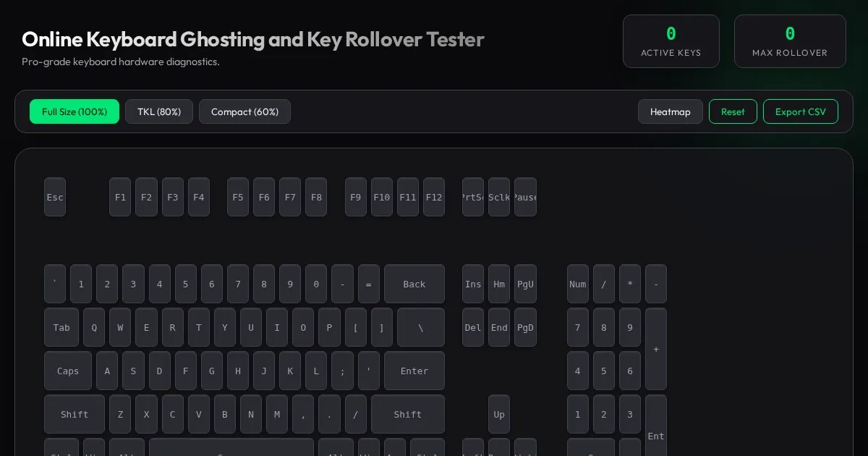Viewport: 868px width, 456px height.
Task: Click the Caps lock key
Action: click(x=68, y=371)
